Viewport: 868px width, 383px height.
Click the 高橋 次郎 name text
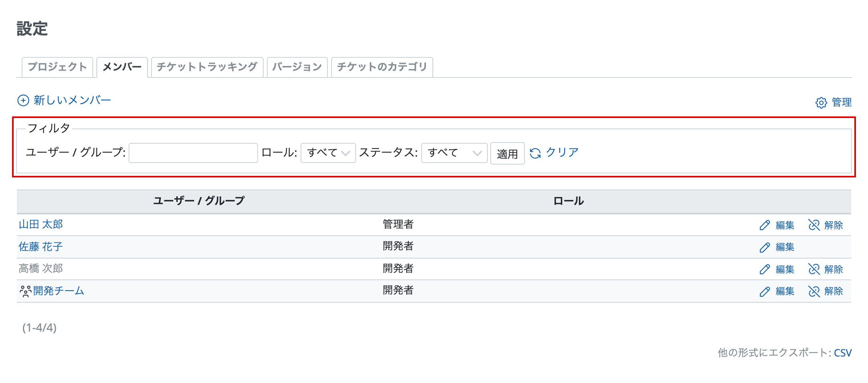(x=41, y=269)
